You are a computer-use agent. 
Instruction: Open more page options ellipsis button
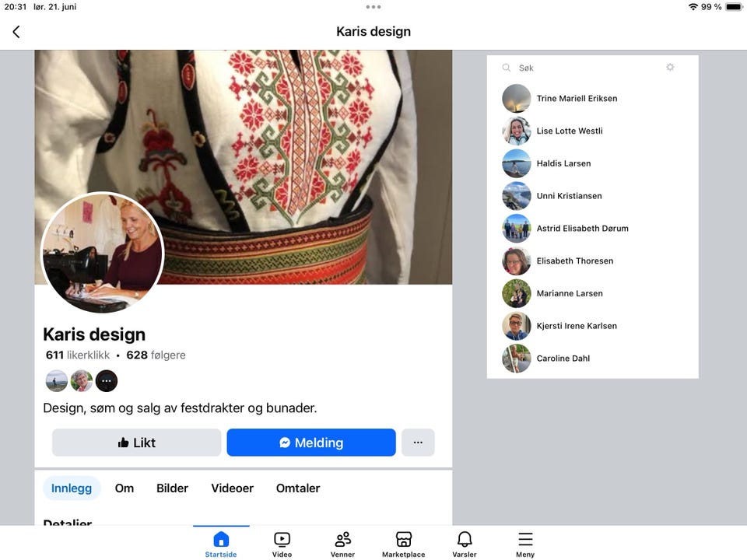tap(418, 443)
